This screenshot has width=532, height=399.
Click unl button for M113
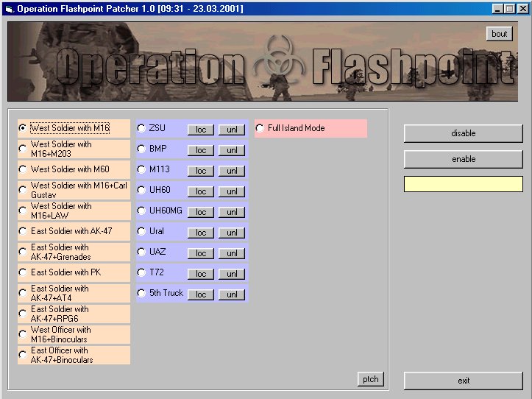click(x=232, y=171)
